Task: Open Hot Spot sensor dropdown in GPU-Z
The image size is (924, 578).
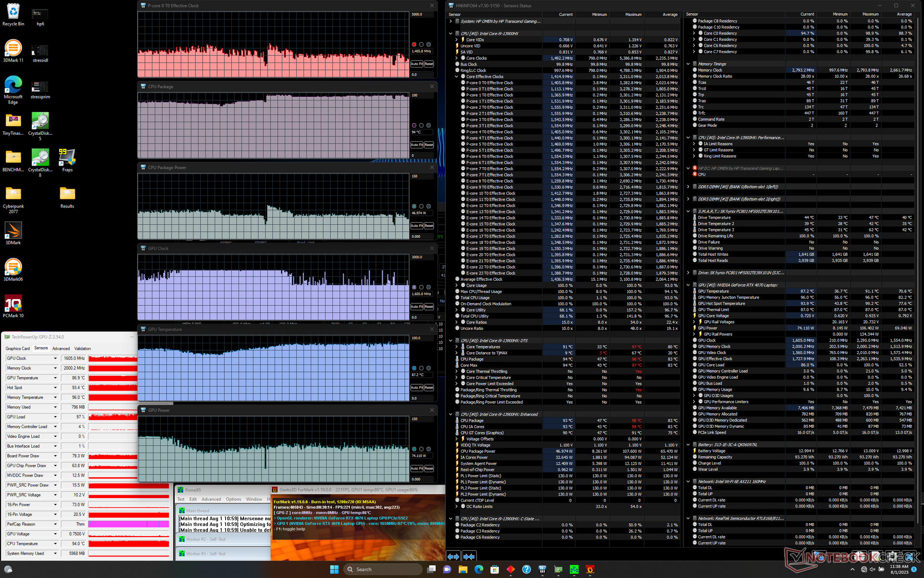Action: (x=55, y=388)
